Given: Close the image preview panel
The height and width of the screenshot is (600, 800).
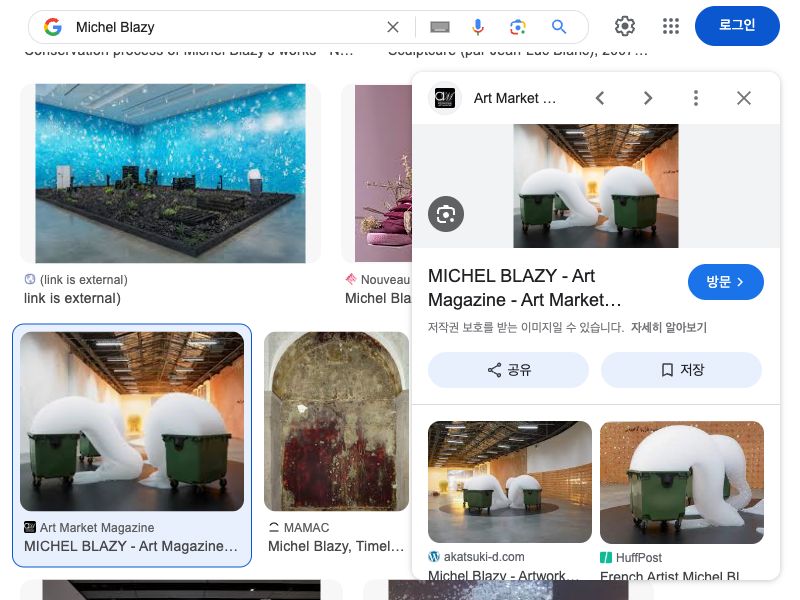Looking at the screenshot, I should coord(743,98).
